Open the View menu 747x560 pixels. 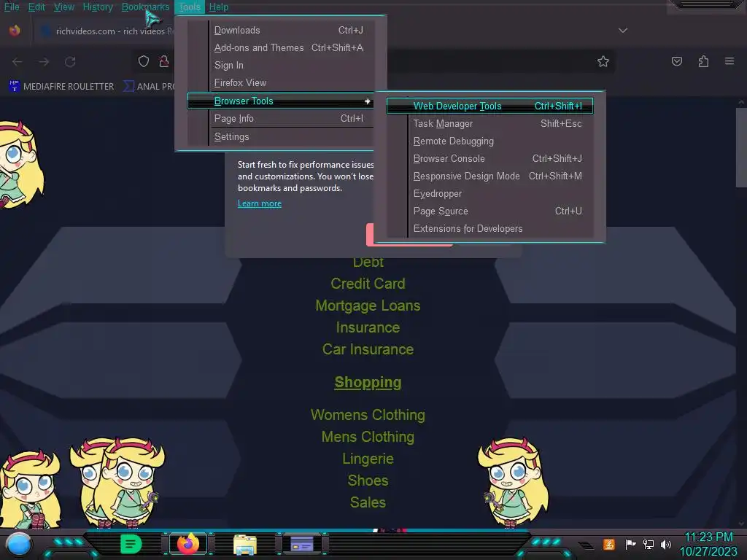64,7
